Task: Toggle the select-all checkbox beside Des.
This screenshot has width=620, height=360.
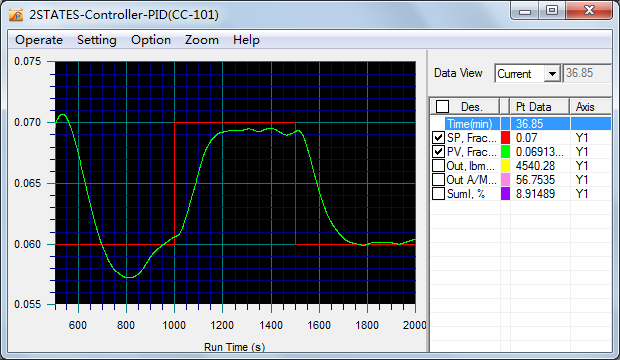Action: [442, 106]
